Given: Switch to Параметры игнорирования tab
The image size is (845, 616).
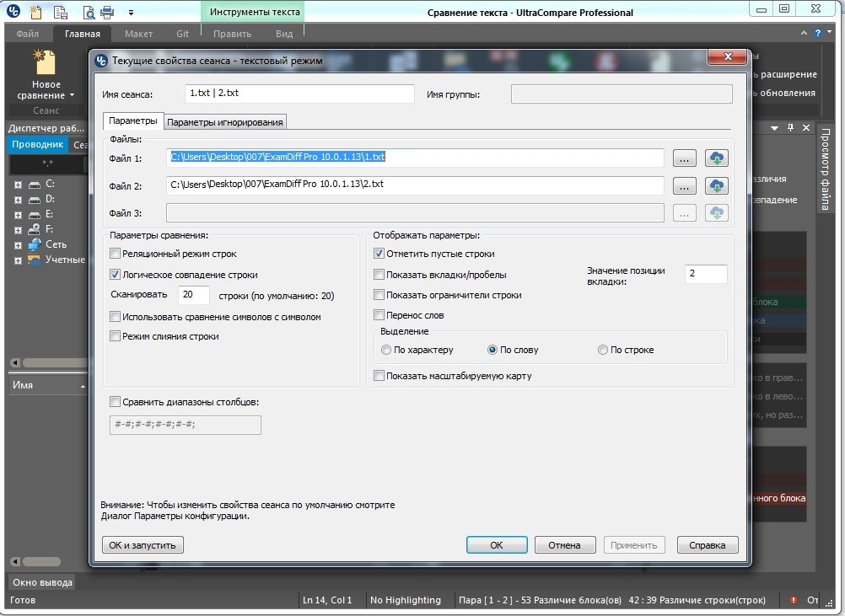Looking at the screenshot, I should 224,122.
